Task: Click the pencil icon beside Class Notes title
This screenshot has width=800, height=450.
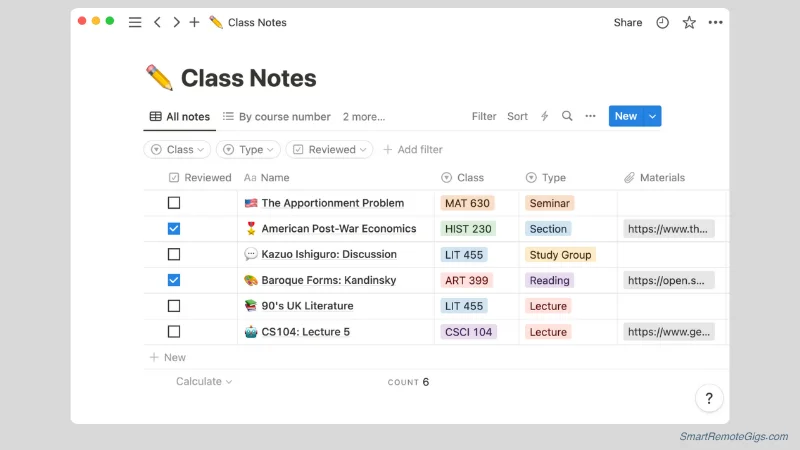Action: click(159, 78)
